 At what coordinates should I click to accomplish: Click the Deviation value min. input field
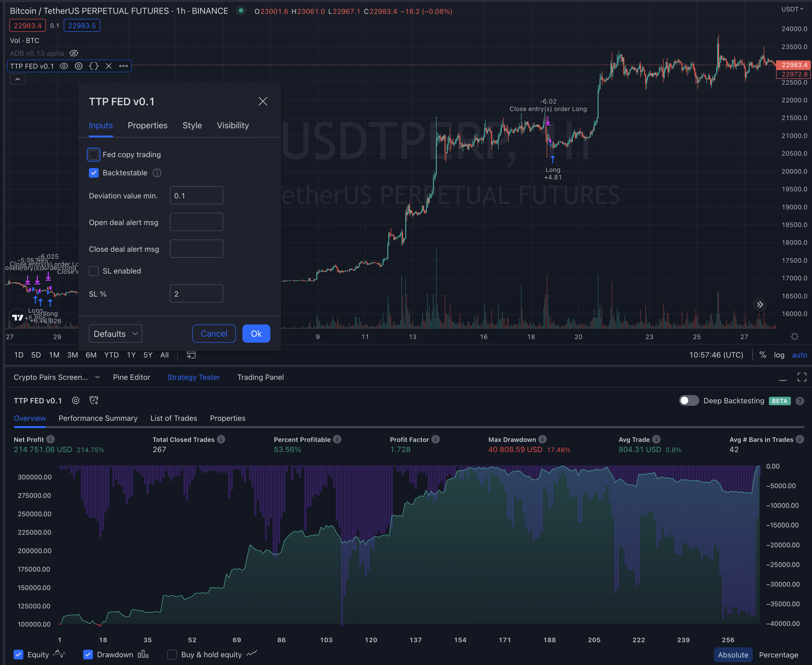tap(196, 195)
